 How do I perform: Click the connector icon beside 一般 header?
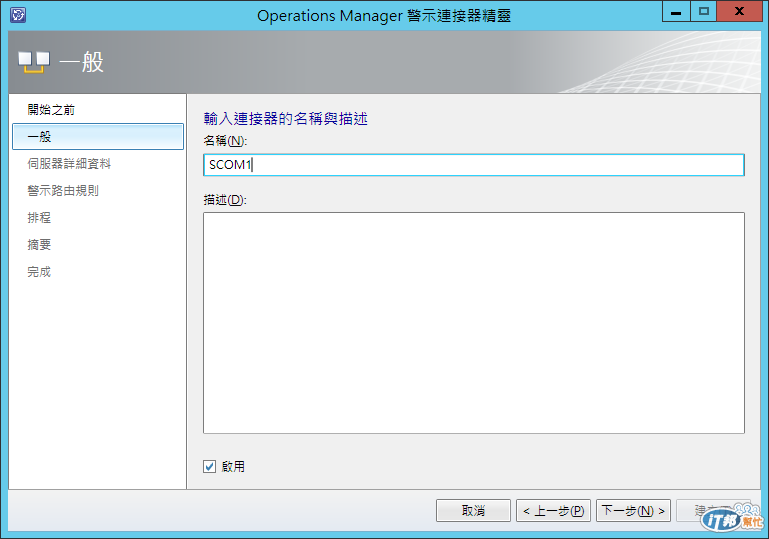[x=34, y=62]
